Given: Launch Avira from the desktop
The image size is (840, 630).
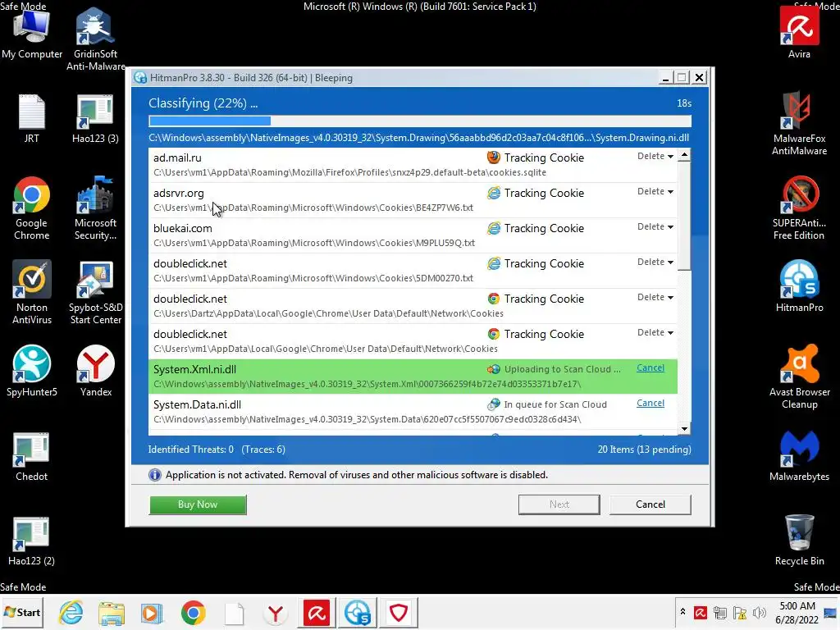Looking at the screenshot, I should (x=799, y=32).
